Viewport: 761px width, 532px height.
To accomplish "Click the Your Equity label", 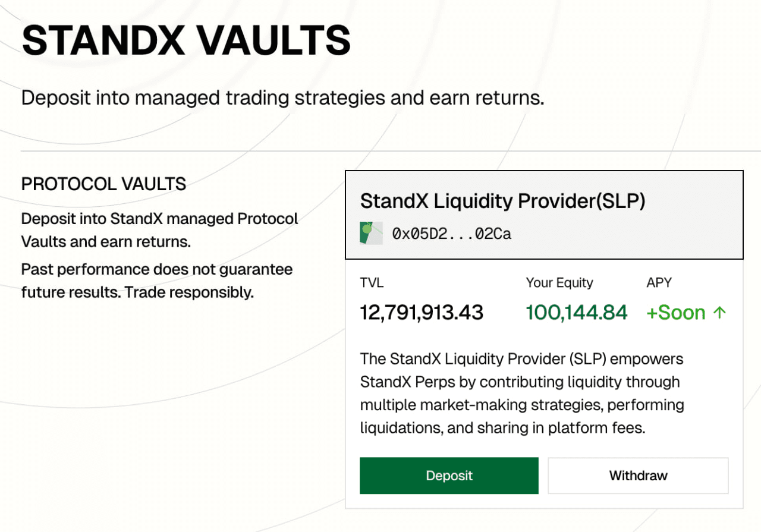I will tap(559, 283).
